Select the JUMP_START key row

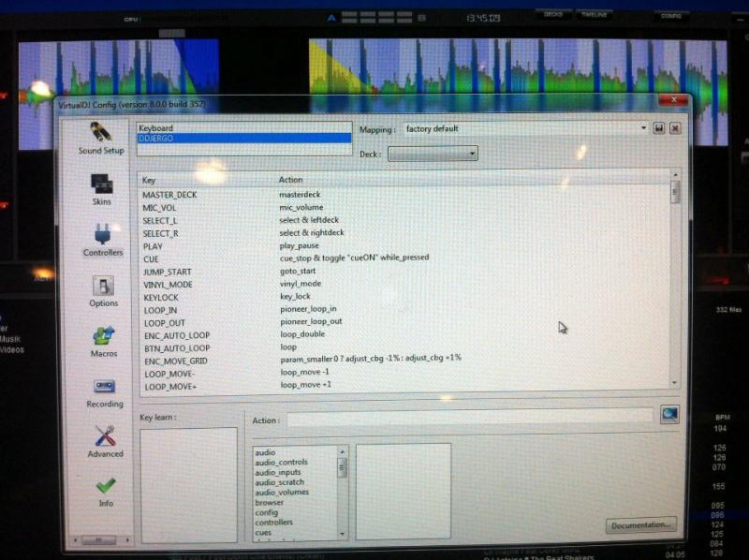(x=405, y=272)
